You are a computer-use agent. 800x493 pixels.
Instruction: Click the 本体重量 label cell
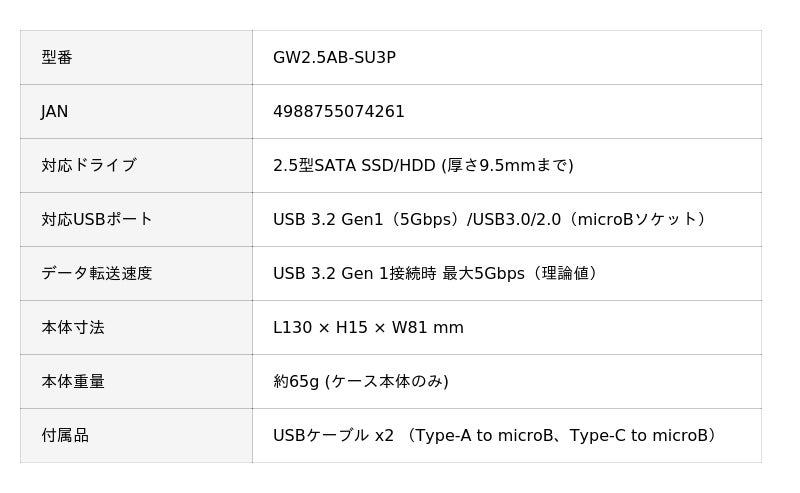(72, 382)
